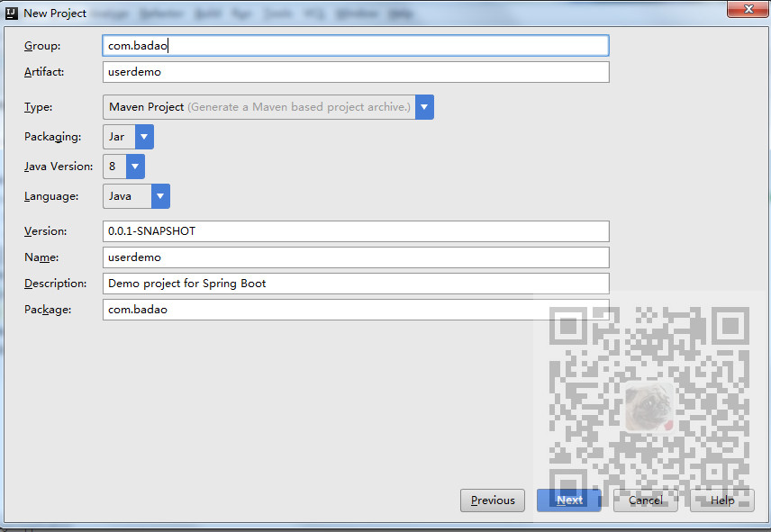
Task: Cancel the New Project wizard
Action: click(x=646, y=500)
